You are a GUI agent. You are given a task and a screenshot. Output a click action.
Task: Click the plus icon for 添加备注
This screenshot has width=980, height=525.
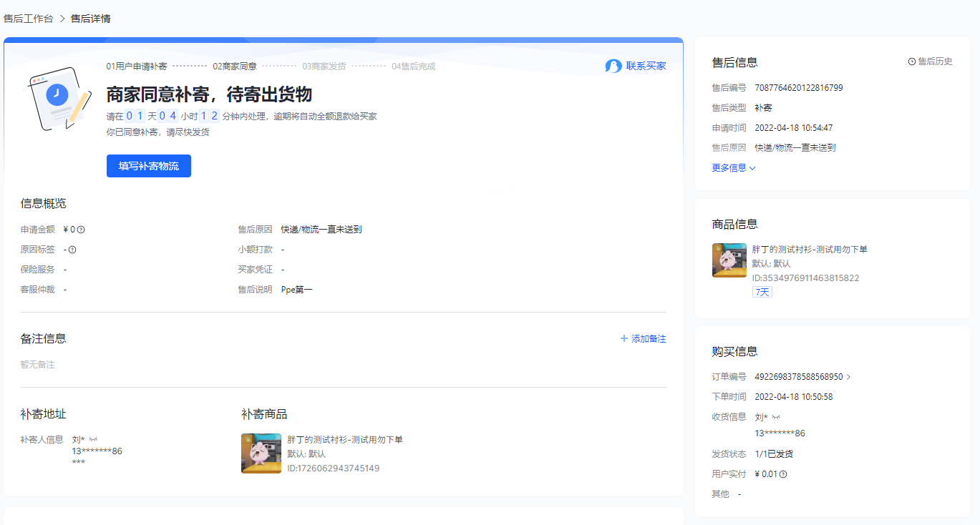click(624, 338)
